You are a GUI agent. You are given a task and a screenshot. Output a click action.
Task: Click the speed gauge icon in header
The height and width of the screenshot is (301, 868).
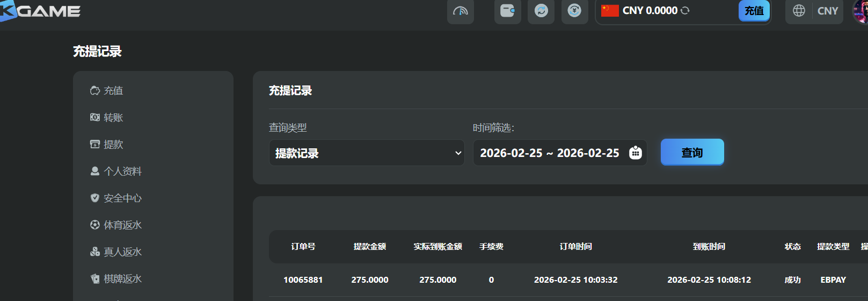click(460, 11)
